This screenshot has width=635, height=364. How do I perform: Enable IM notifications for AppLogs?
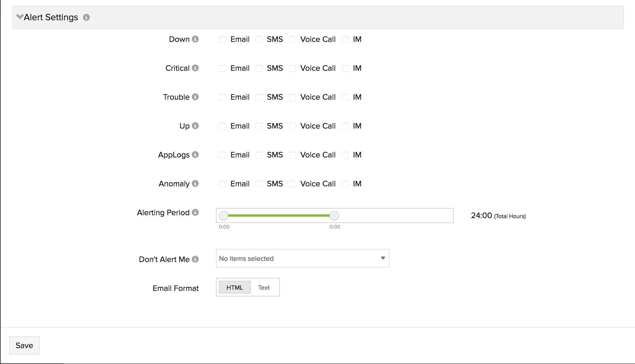(x=345, y=155)
